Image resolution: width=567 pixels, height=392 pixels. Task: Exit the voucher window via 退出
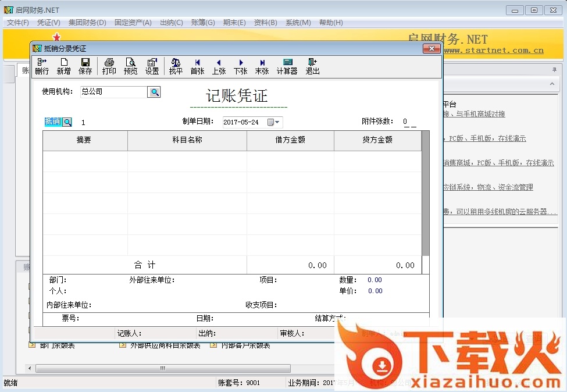tap(312, 66)
